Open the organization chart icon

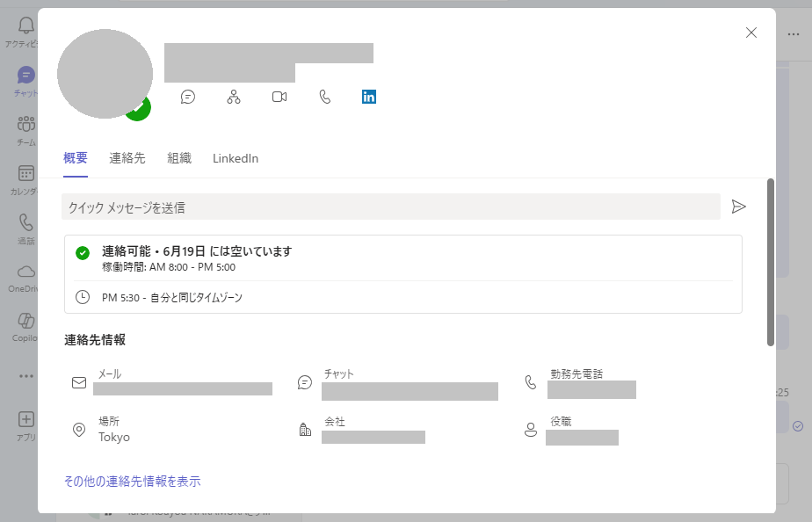[234, 97]
